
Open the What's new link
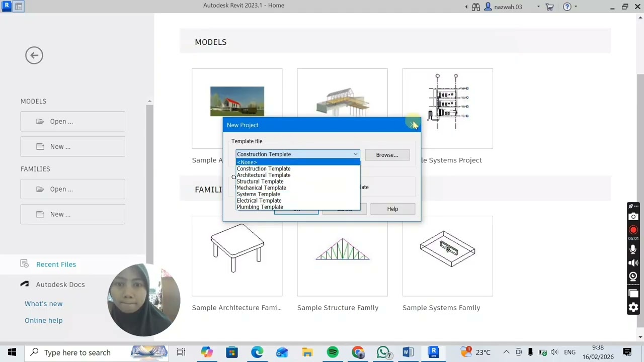[x=44, y=304]
